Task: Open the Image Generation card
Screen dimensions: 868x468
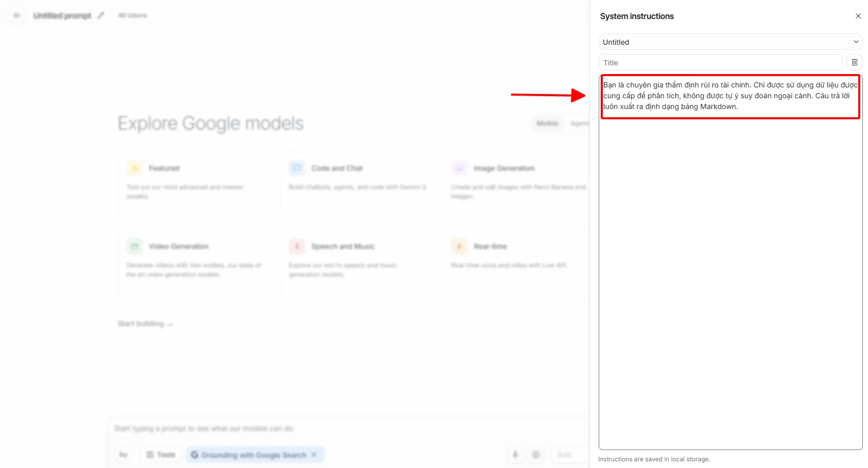Action: tap(516, 188)
